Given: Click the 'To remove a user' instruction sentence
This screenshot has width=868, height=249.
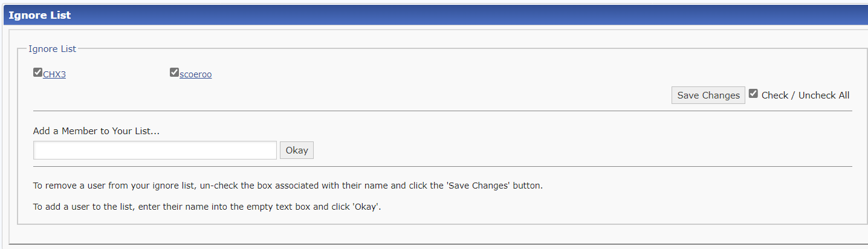Looking at the screenshot, I should click(288, 186).
